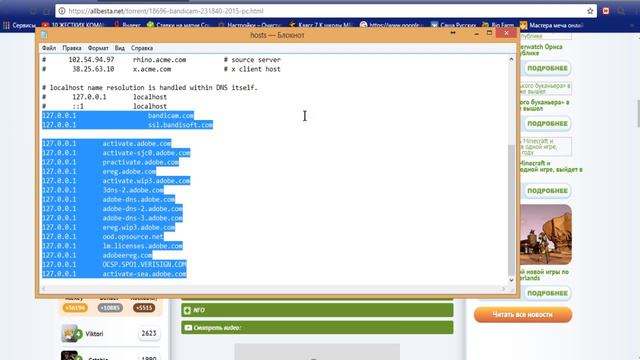The image size is (640, 360).
Task: Expand the NFO green bar
Action: (317, 310)
